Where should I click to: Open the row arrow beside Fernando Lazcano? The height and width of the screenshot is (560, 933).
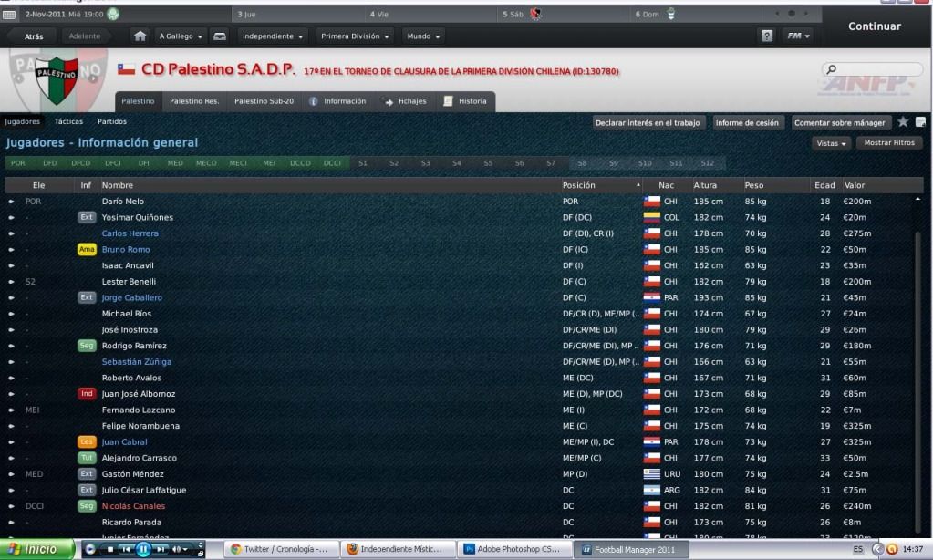click(x=11, y=410)
